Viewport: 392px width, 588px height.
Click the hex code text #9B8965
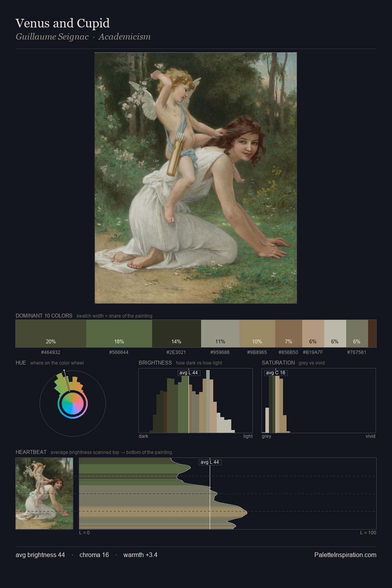257,352
